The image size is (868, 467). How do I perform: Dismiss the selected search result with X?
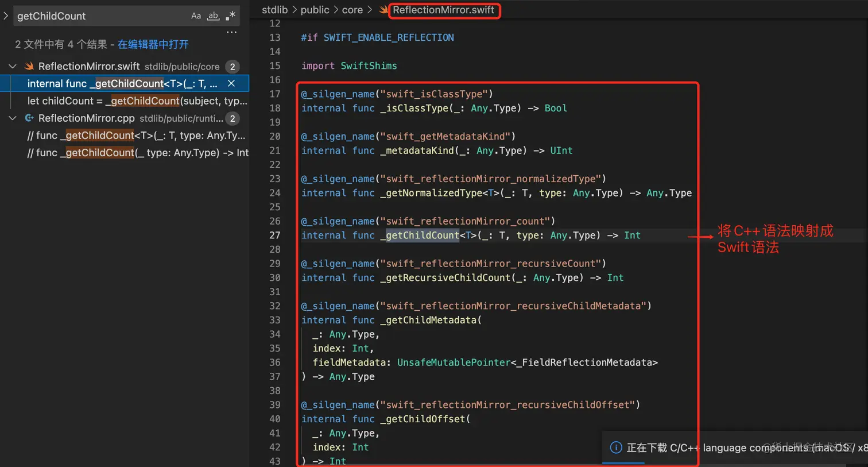[231, 84]
